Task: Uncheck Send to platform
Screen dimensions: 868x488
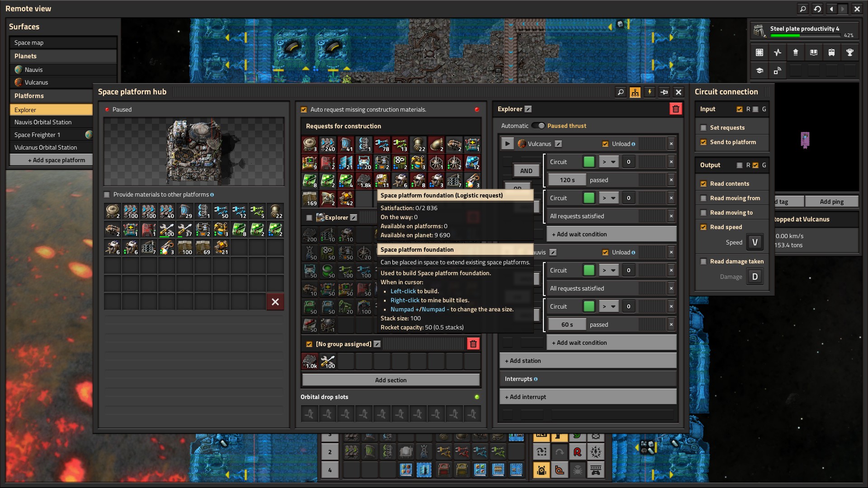Action: pyautogui.click(x=703, y=142)
